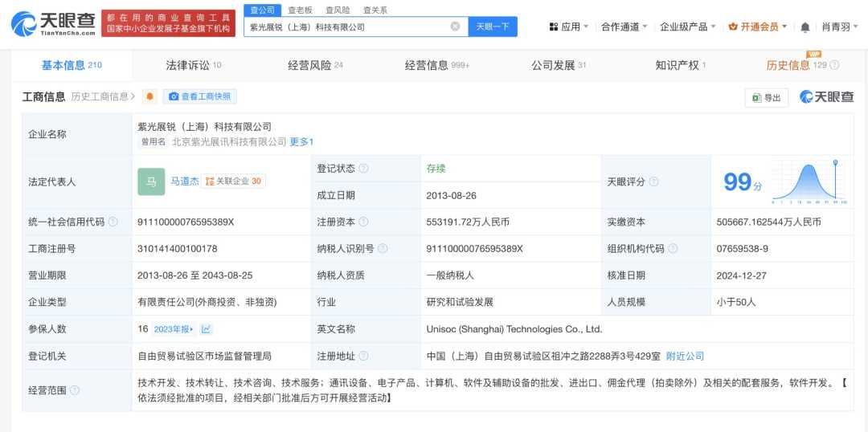Click the TianYanCha logo in header
The height and width of the screenshot is (432, 868).
pyautogui.click(x=52, y=24)
